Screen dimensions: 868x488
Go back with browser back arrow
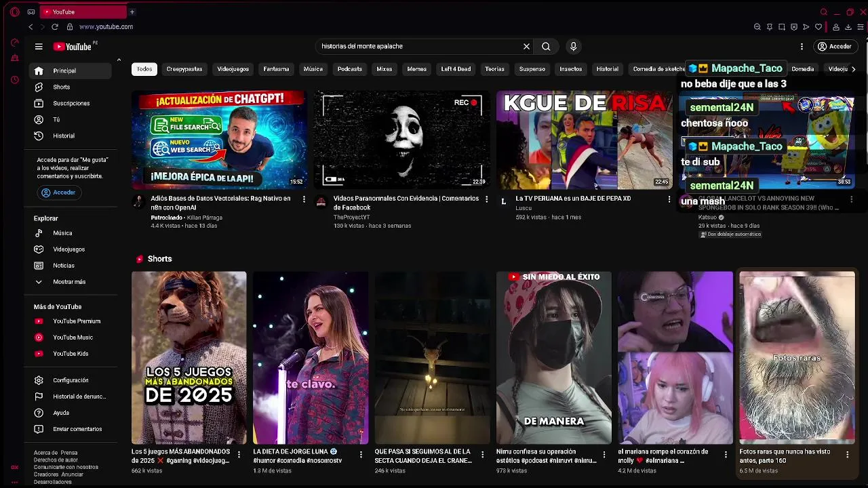tap(31, 27)
